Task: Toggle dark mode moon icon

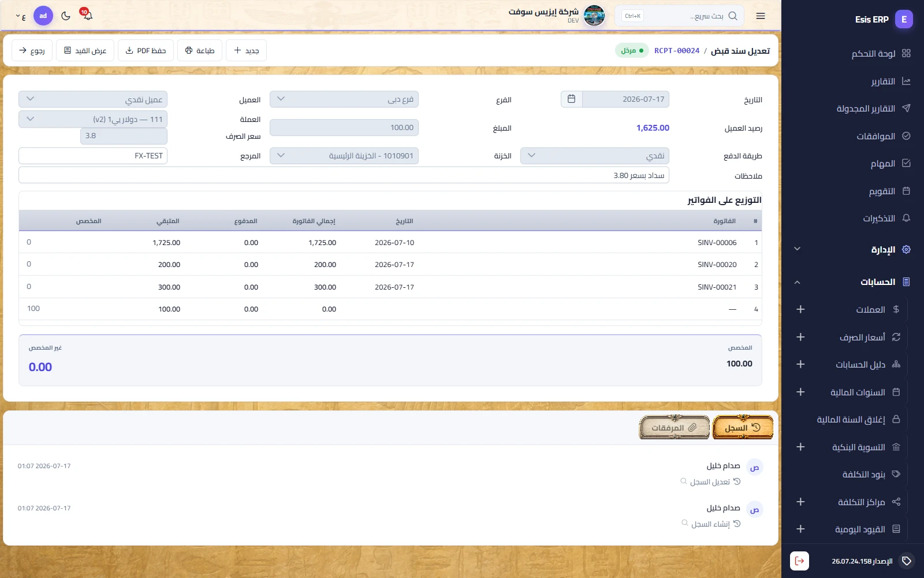Action: [x=66, y=16]
